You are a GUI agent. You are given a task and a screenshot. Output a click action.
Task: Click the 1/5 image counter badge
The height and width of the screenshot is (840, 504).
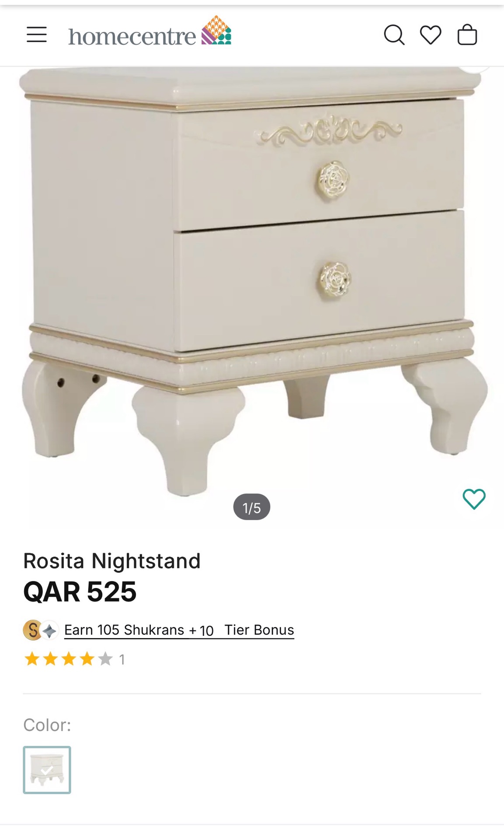pos(252,507)
